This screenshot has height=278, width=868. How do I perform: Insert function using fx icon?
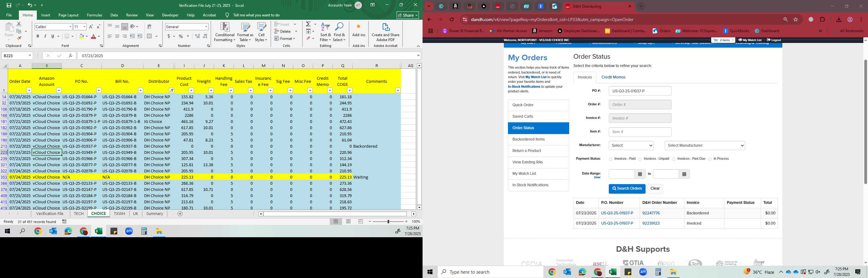tap(71, 56)
